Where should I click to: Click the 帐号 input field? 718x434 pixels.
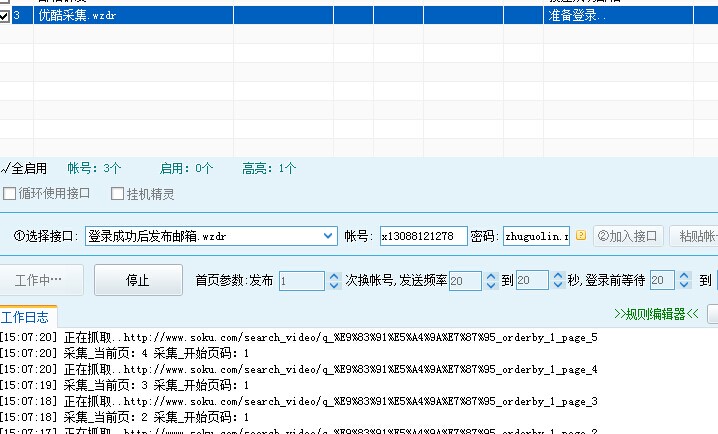423,236
